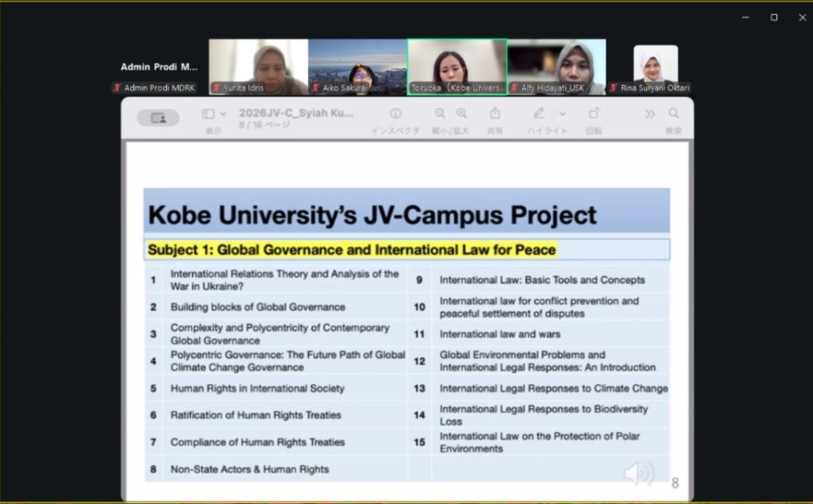Screen dimensions: 813x504
Task: Open the sidebar view options dropdown arrow
Action: click(223, 113)
